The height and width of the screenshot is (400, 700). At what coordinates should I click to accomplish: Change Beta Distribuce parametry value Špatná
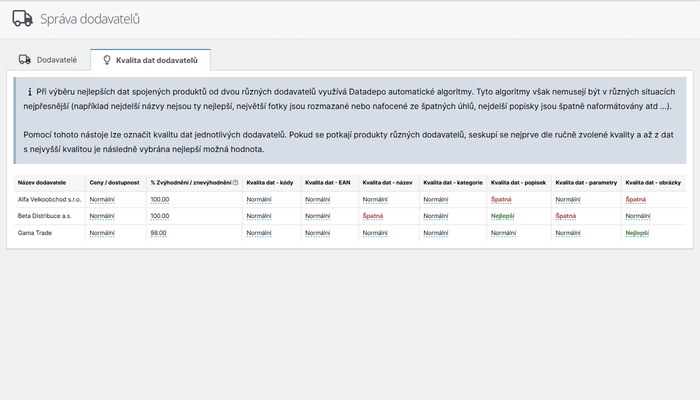coord(566,216)
